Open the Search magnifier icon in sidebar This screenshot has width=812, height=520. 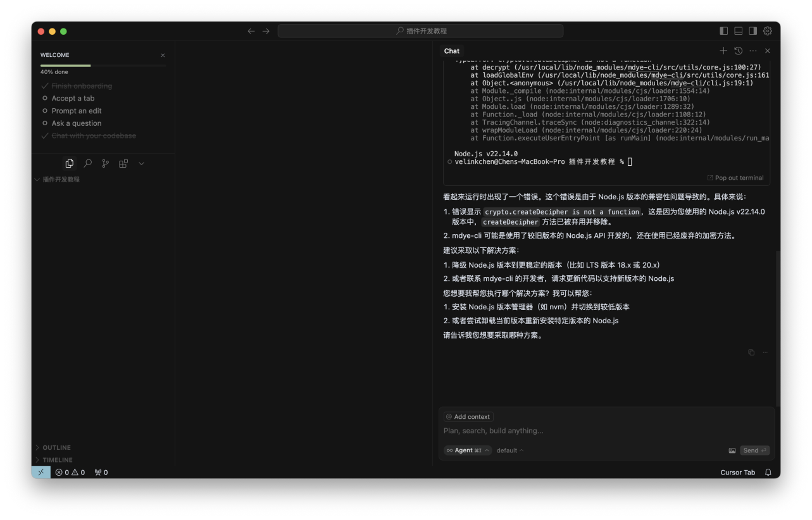[88, 163]
